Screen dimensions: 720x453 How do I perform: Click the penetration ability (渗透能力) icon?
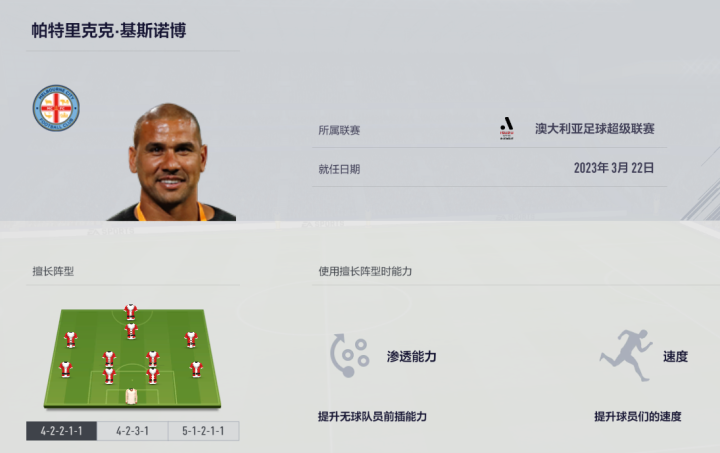(x=349, y=356)
